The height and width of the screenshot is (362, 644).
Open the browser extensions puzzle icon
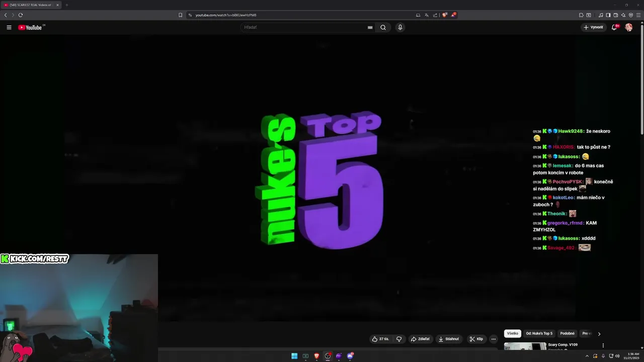[581, 15]
